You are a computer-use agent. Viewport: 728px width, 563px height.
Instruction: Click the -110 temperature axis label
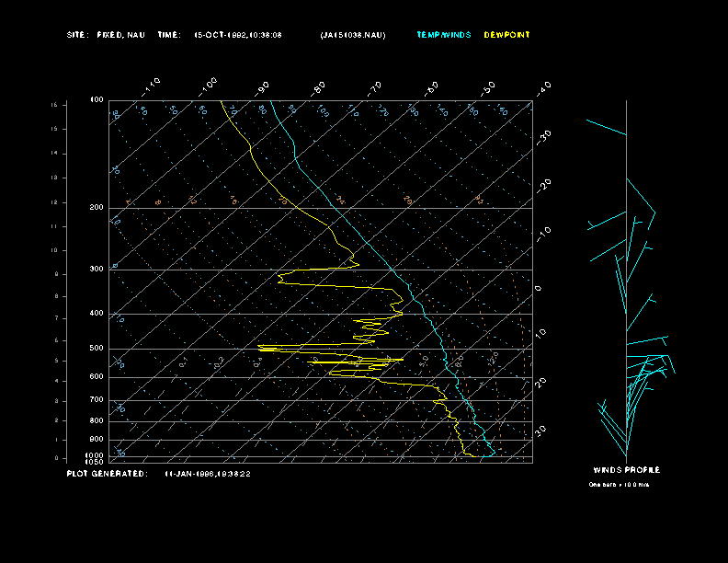[153, 86]
